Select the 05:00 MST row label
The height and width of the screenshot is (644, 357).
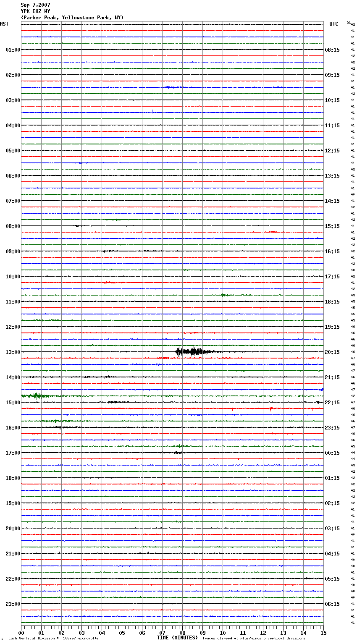pyautogui.click(x=13, y=151)
